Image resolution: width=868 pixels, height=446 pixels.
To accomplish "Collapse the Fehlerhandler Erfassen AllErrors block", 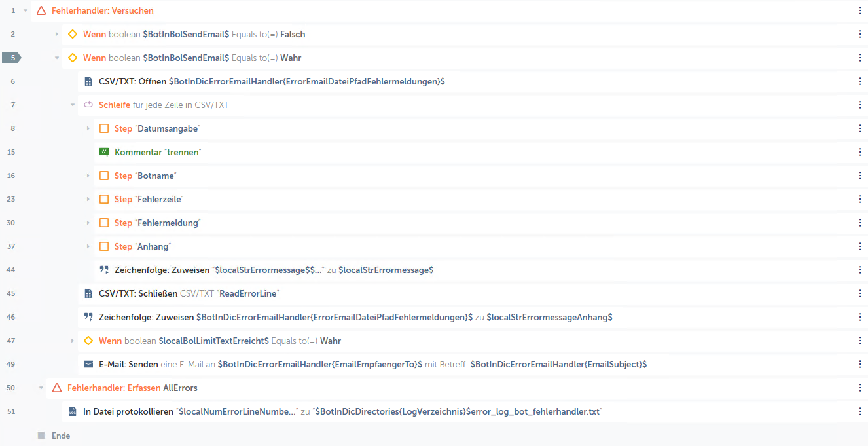I will pos(41,388).
